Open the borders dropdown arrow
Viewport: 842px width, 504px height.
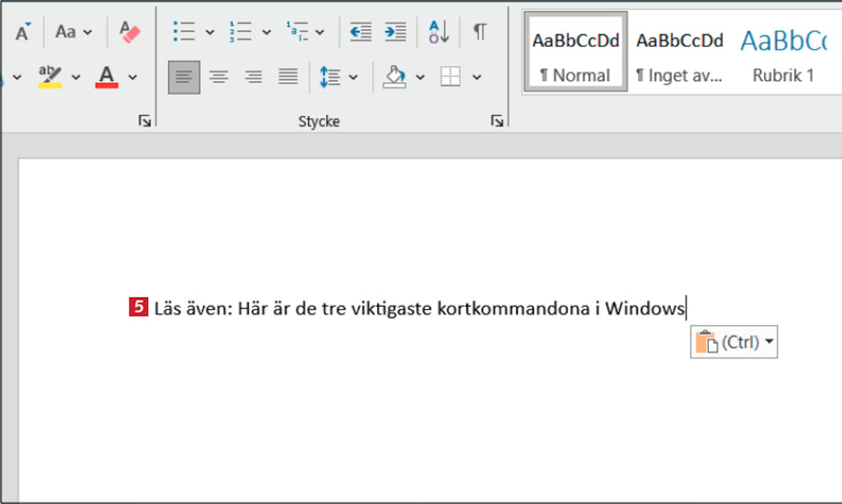tap(477, 77)
